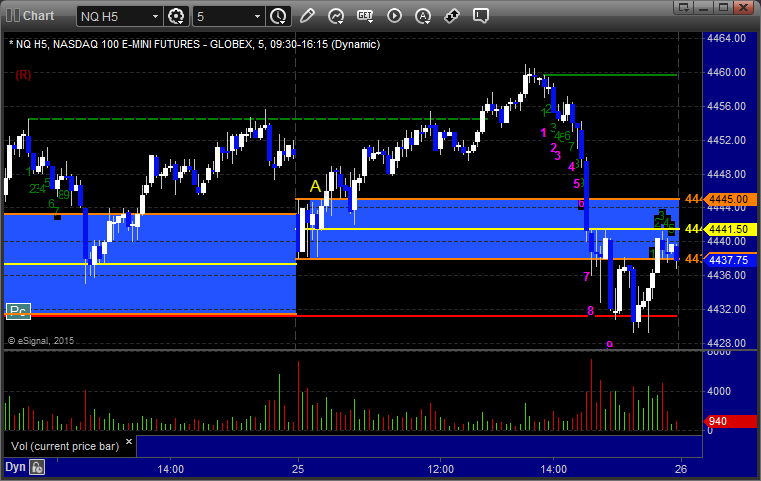Viewport: 761px width, 481px height.
Task: Expand the interval 5 dropdown arrow
Action: [x=257, y=17]
